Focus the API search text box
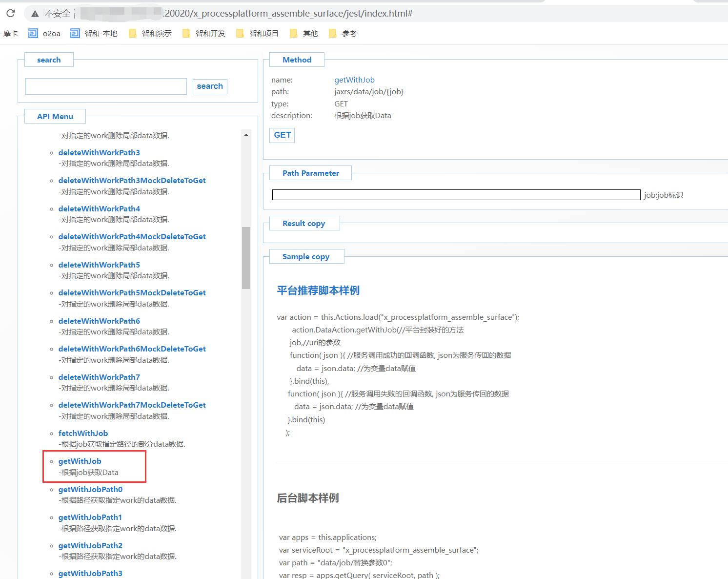 [x=106, y=86]
